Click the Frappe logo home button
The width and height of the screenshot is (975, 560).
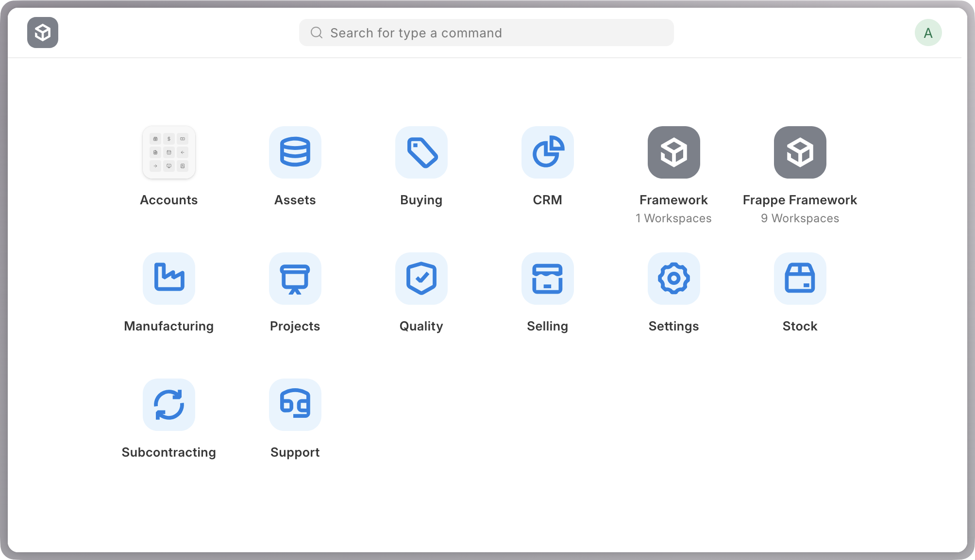(x=43, y=33)
